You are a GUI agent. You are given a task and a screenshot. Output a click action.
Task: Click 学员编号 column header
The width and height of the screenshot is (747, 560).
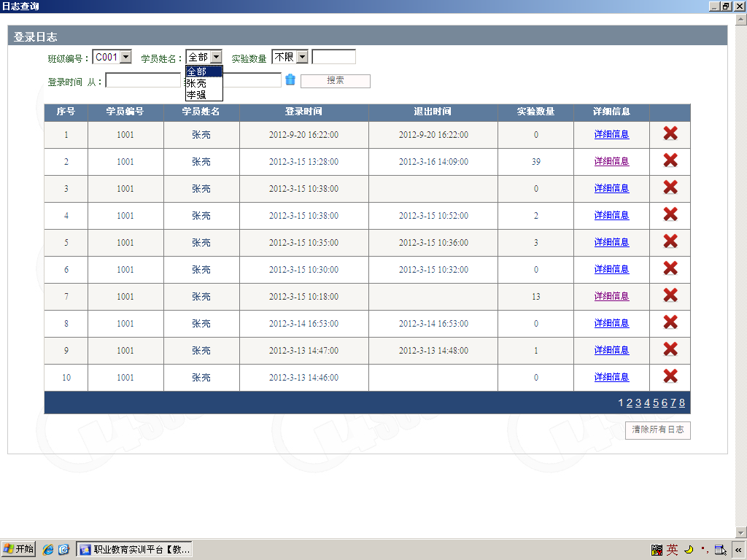click(x=125, y=112)
